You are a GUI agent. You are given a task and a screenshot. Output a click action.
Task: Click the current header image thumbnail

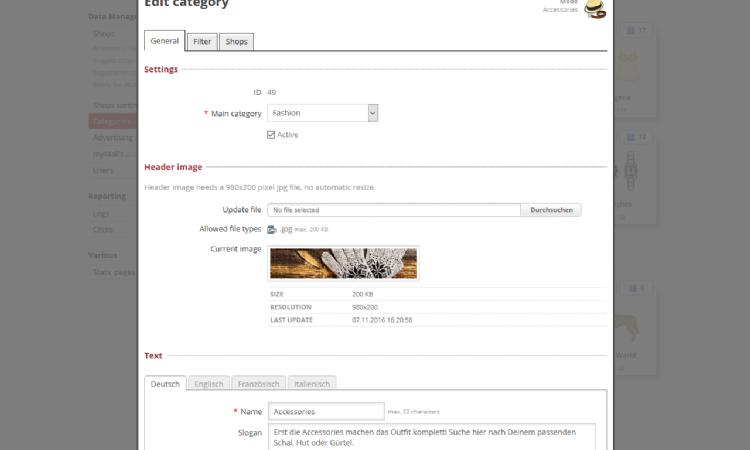point(343,263)
